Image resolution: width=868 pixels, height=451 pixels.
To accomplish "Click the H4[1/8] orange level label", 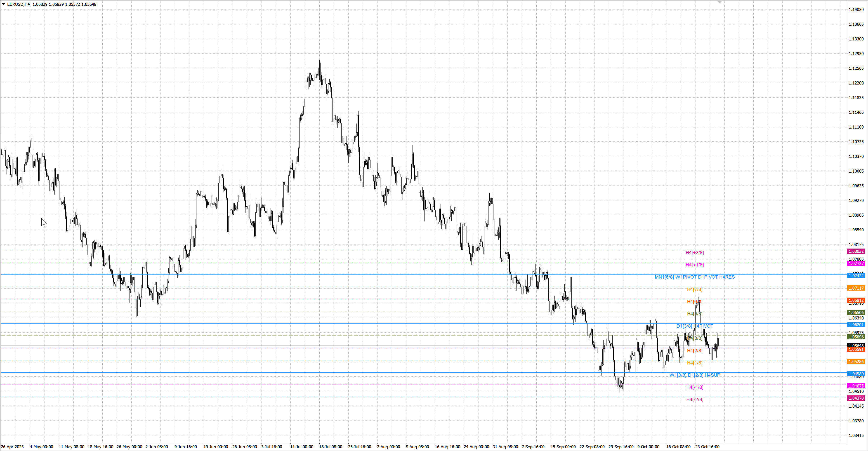I will [694, 363].
